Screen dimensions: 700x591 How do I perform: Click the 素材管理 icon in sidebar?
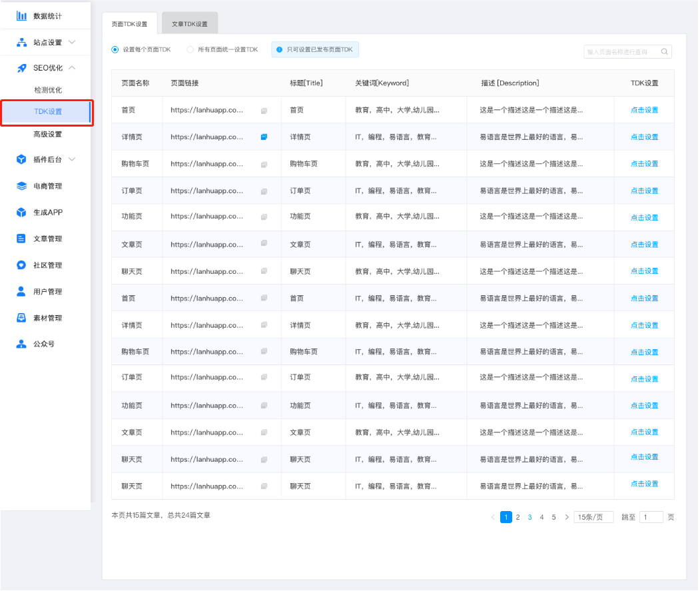point(21,318)
